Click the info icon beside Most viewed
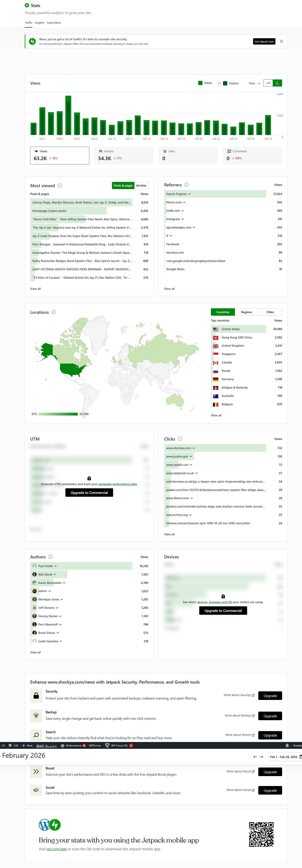Screen dimensions: 302x868 60,186
